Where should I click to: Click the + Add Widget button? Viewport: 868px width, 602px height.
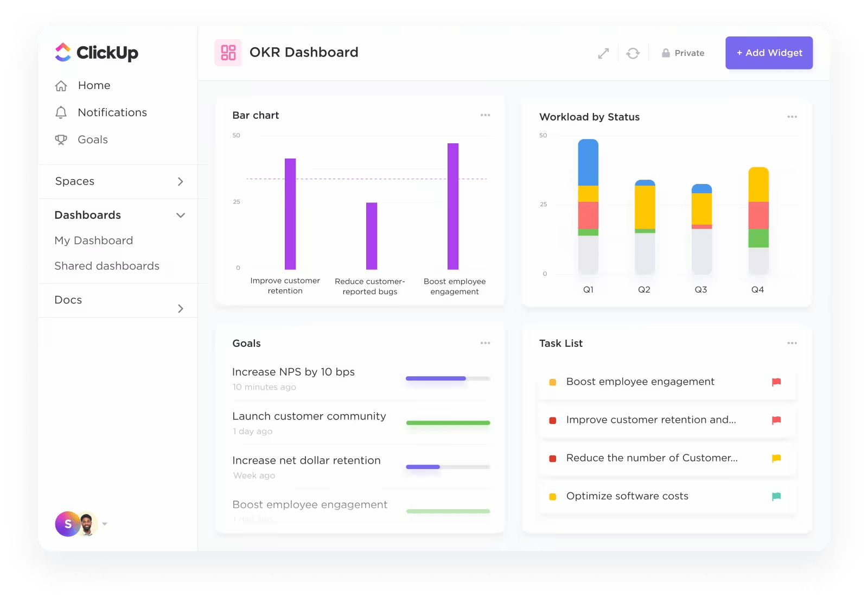click(x=769, y=53)
